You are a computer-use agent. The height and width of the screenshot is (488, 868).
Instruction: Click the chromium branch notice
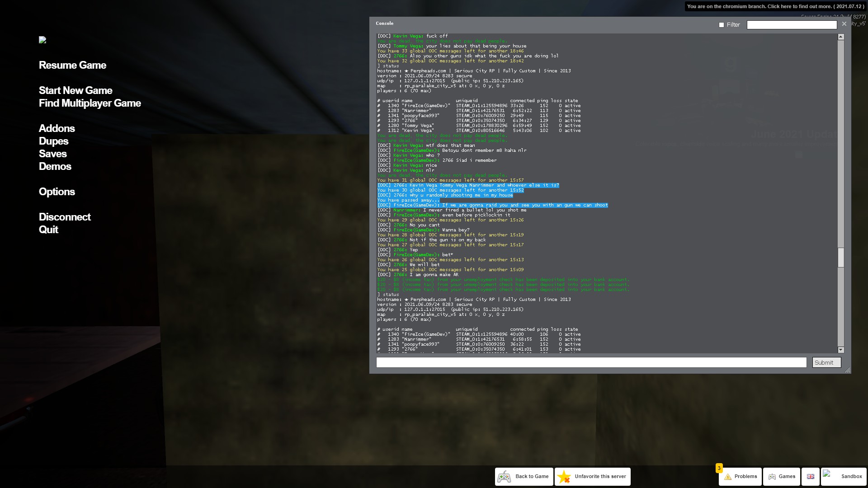[776, 6]
